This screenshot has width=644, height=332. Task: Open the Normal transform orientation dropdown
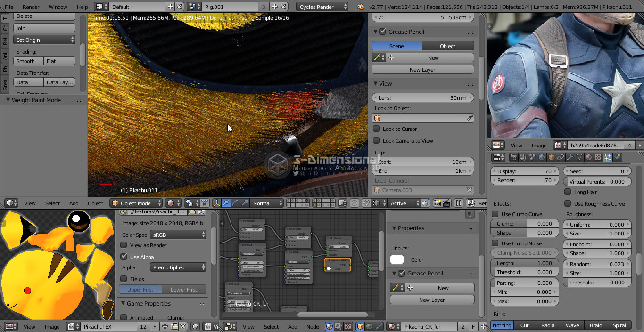pyautogui.click(x=267, y=203)
